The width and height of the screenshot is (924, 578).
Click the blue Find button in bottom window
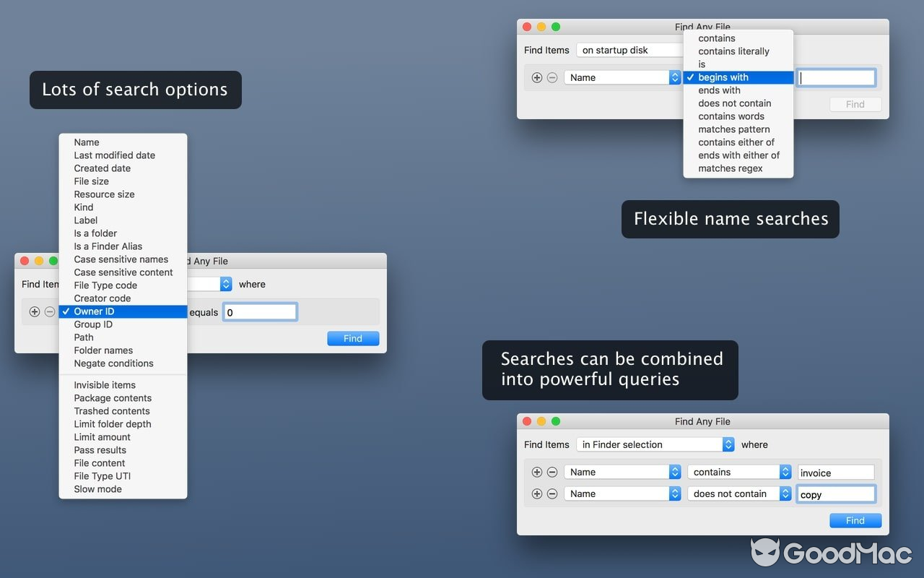click(855, 520)
